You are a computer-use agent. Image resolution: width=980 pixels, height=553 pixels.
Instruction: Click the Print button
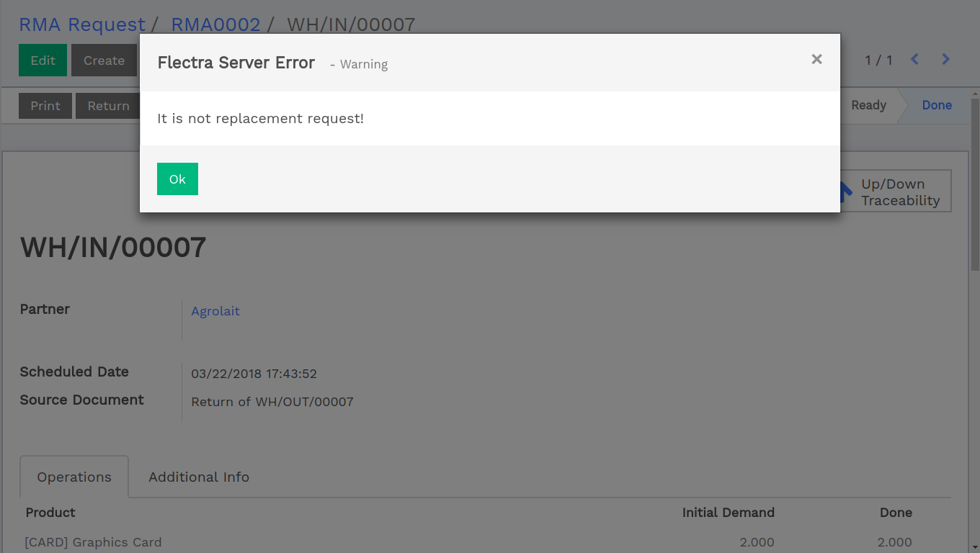(45, 106)
